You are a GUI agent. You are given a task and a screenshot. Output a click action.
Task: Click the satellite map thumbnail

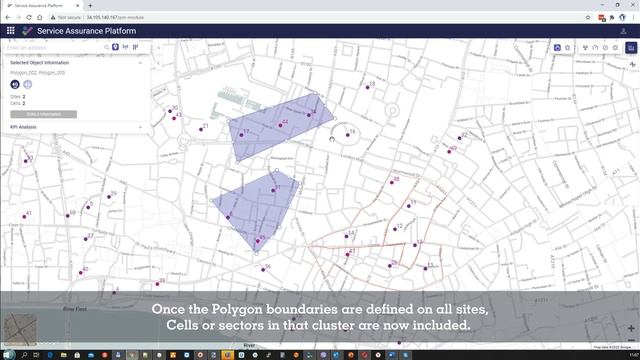coord(20,329)
